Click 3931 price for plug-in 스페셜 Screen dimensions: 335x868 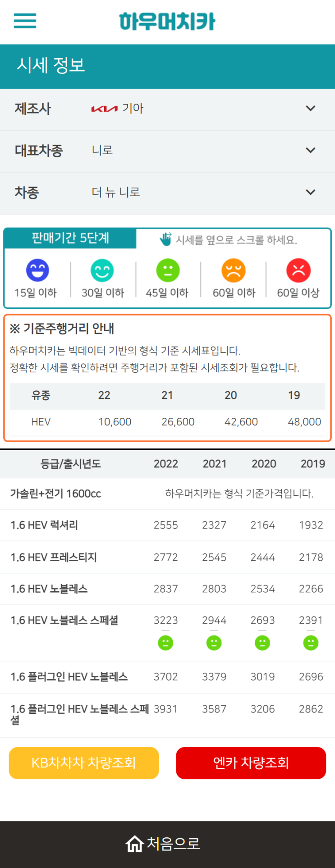pos(165,709)
